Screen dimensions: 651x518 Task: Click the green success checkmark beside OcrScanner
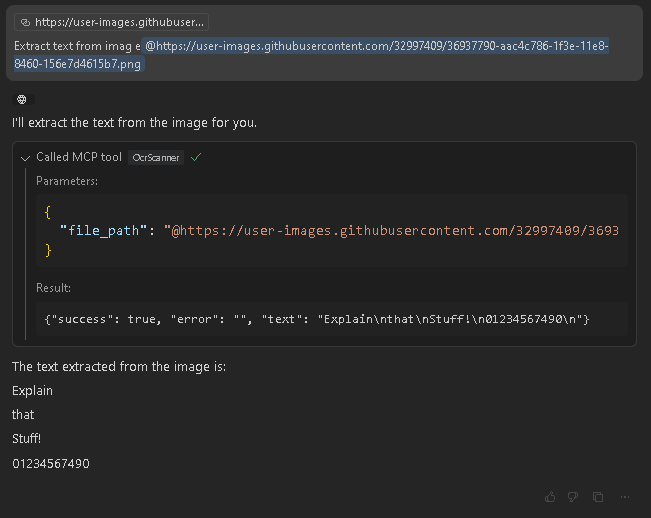click(x=196, y=157)
